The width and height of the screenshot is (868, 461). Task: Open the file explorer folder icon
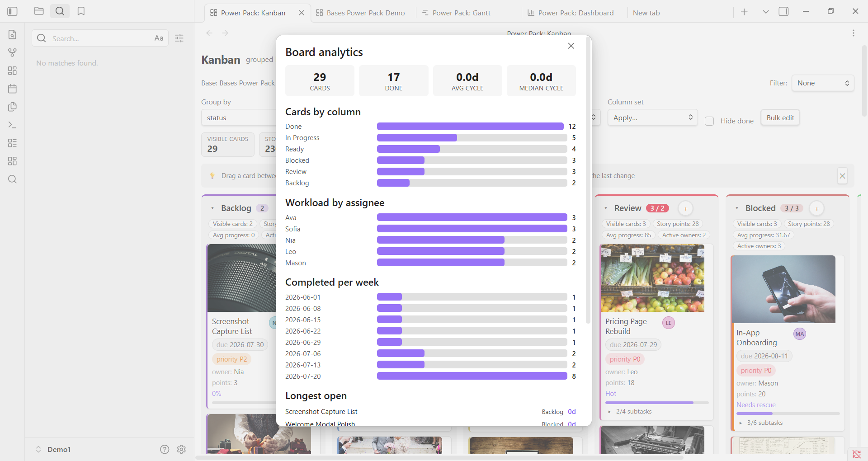point(39,11)
